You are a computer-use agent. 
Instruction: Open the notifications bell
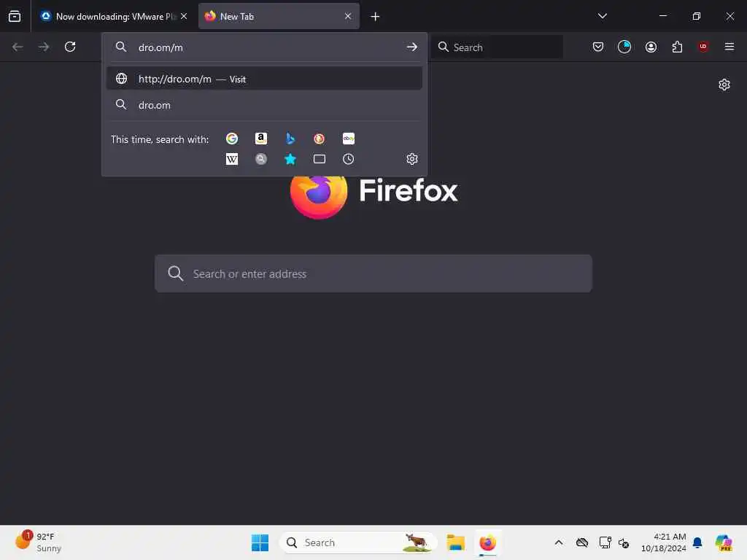coord(697,542)
